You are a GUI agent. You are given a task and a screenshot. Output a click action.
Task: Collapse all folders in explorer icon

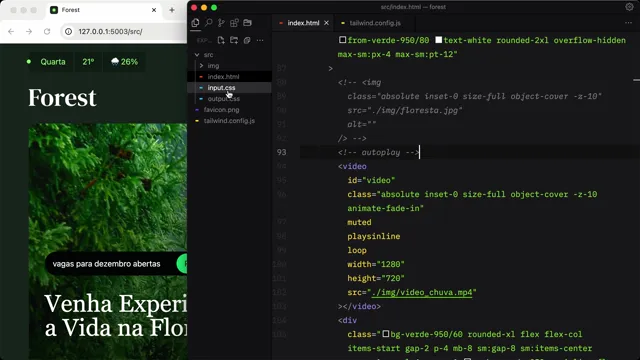247,40
